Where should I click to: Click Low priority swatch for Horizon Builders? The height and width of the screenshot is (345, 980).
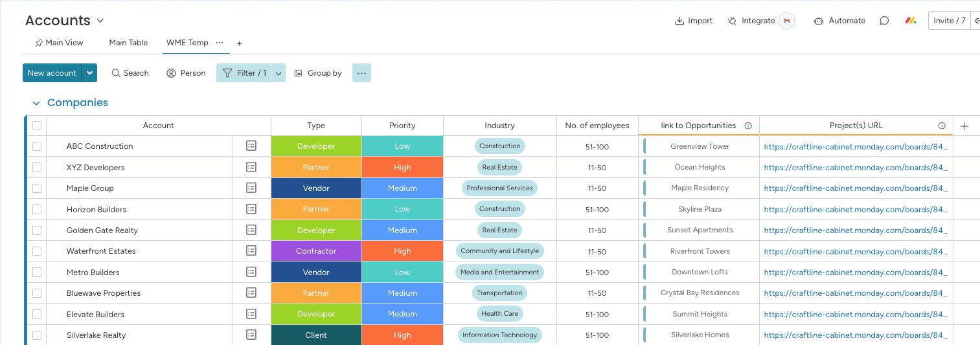(x=402, y=209)
